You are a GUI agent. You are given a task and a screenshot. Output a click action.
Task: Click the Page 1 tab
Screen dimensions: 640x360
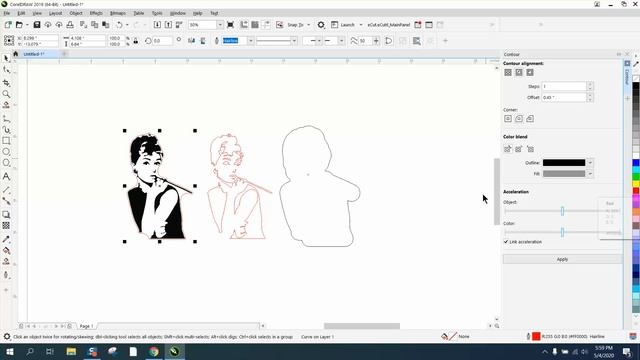coord(87,326)
